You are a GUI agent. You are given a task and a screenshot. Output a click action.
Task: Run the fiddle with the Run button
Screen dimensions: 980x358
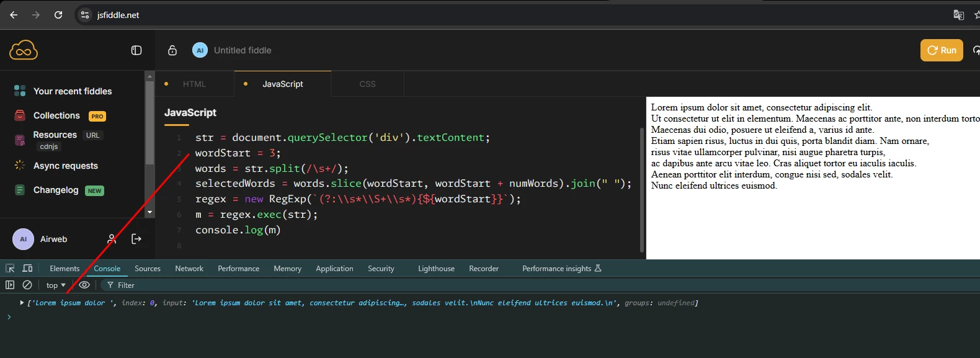coord(942,50)
